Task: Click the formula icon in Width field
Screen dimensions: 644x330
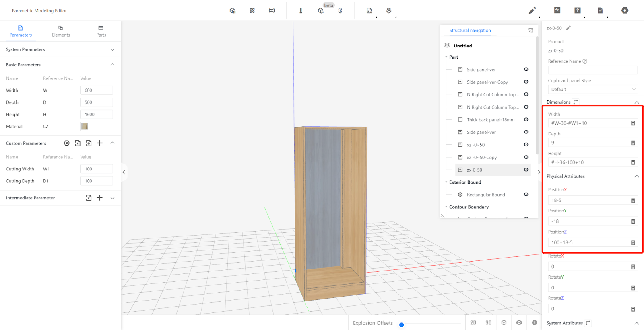Action: 633,123
